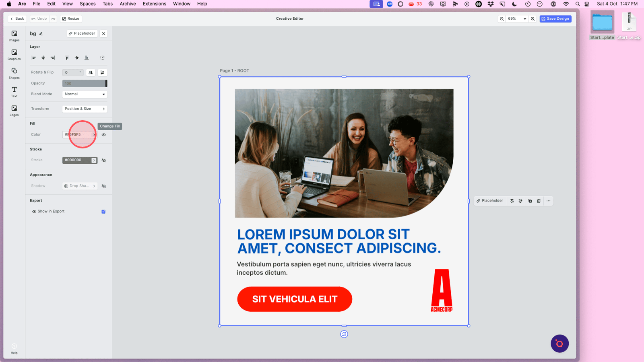Viewport: 644px width, 362px height.
Task: Open the Extensions menu
Action: click(154, 4)
